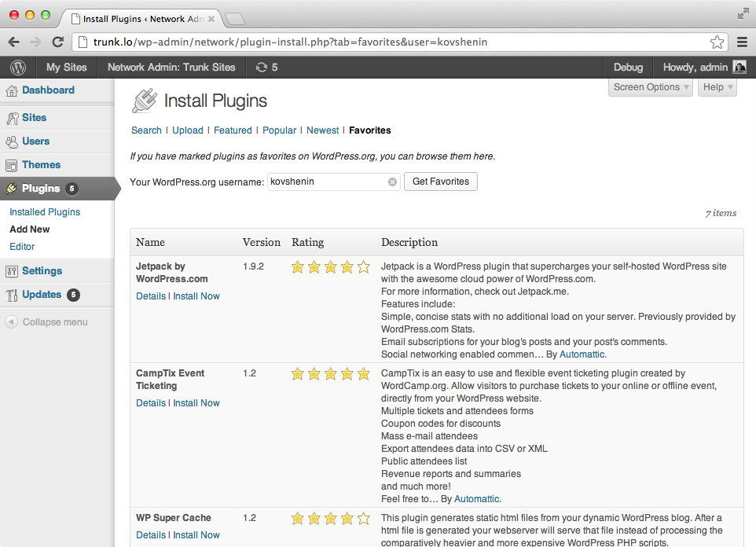Close the Install Plugins browser tab

[211, 19]
